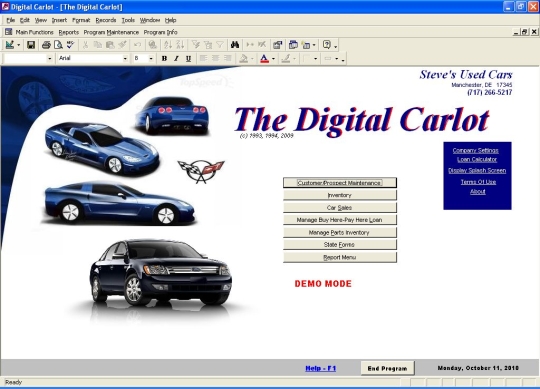Click the Car Sales button

pos(340,208)
